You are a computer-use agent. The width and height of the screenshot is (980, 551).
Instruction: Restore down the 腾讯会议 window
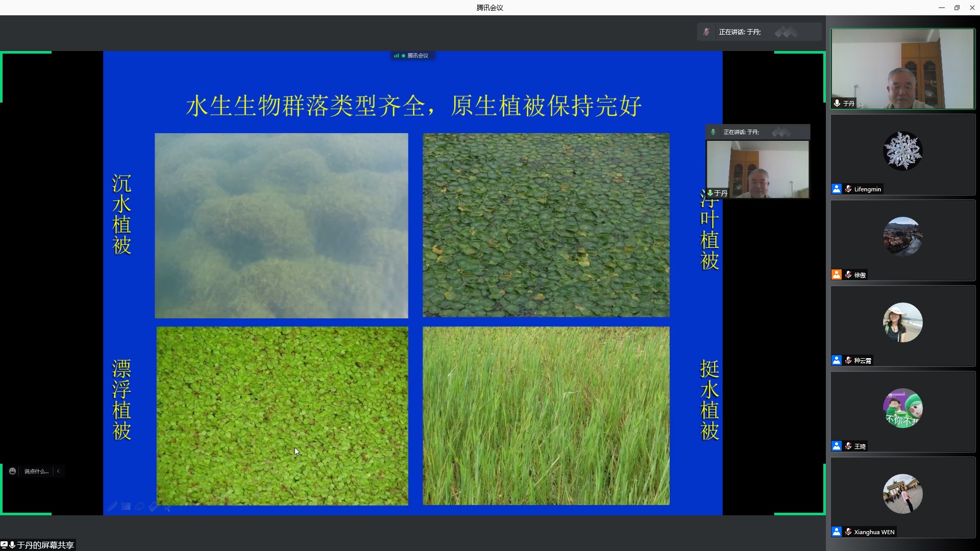point(957,8)
